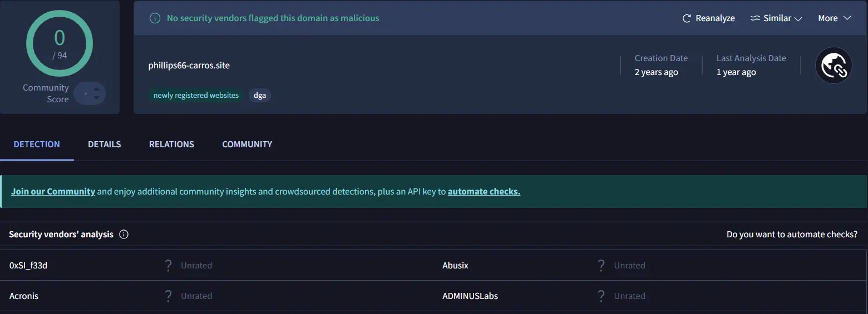
Task: Switch to the DETECTION tab
Action: tap(37, 144)
